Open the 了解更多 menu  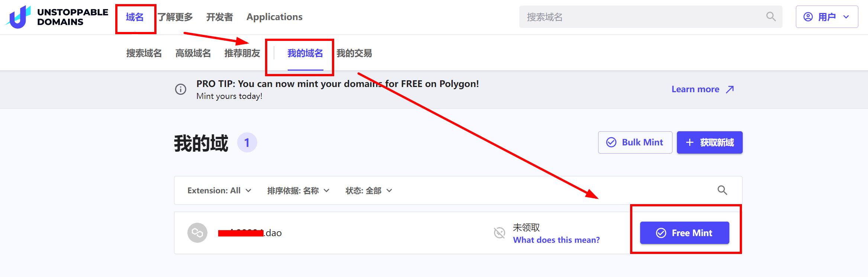(x=175, y=17)
